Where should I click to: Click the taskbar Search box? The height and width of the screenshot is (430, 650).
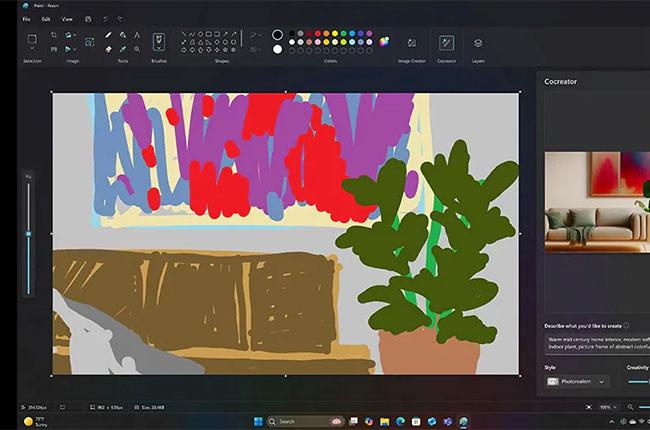coord(306,422)
